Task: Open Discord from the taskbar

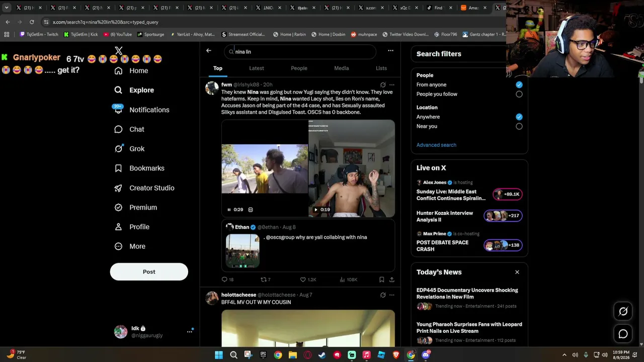Action: (426, 355)
